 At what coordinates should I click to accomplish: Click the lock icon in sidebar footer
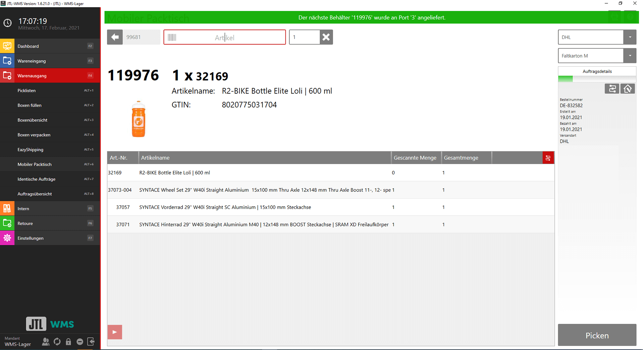[x=68, y=342]
